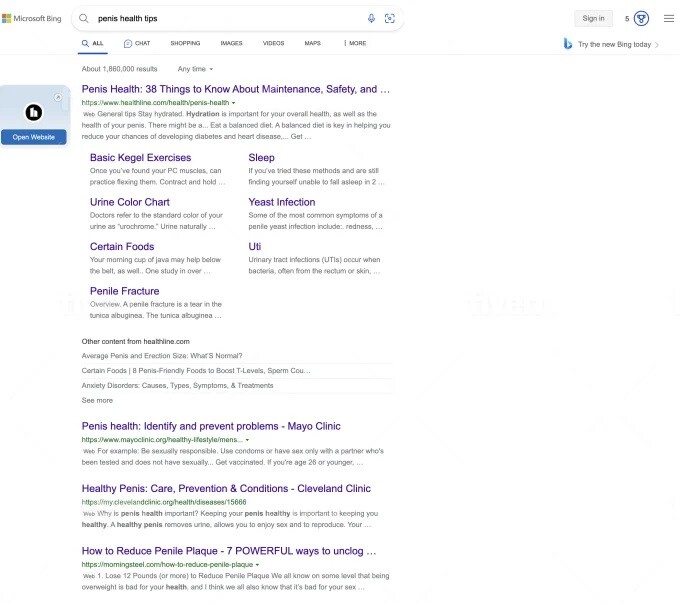Switch to the MAPS tab
This screenshot has height=604, width=680.
tap(312, 43)
